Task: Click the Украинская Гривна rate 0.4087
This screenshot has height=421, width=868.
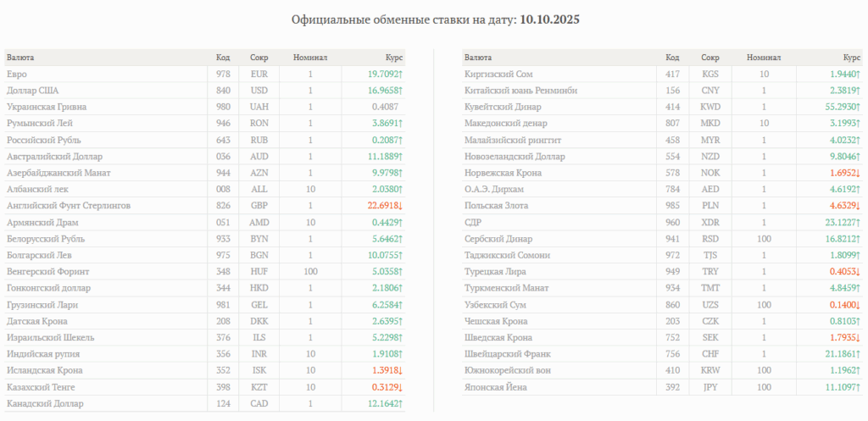Action: 385,108
